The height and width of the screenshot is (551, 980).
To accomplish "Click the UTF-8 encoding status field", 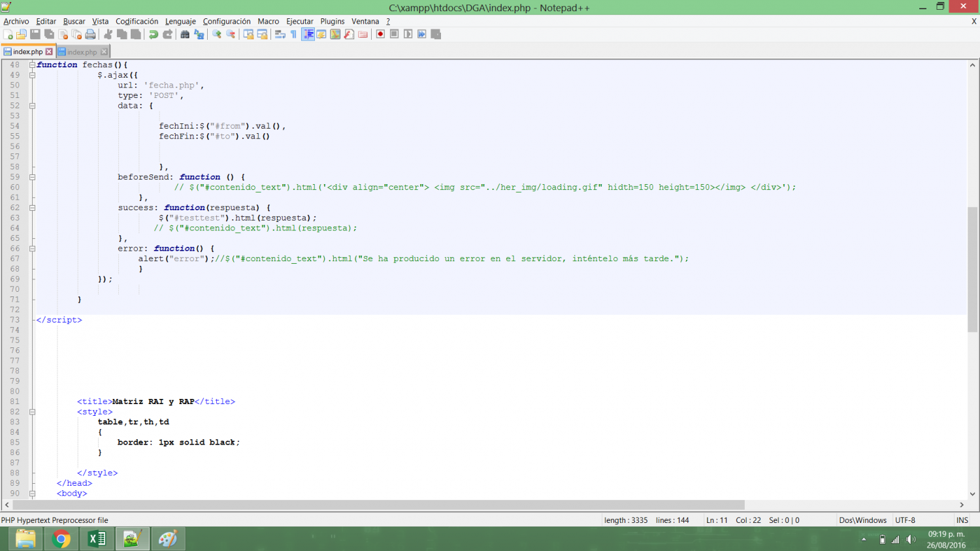I will 905,520.
